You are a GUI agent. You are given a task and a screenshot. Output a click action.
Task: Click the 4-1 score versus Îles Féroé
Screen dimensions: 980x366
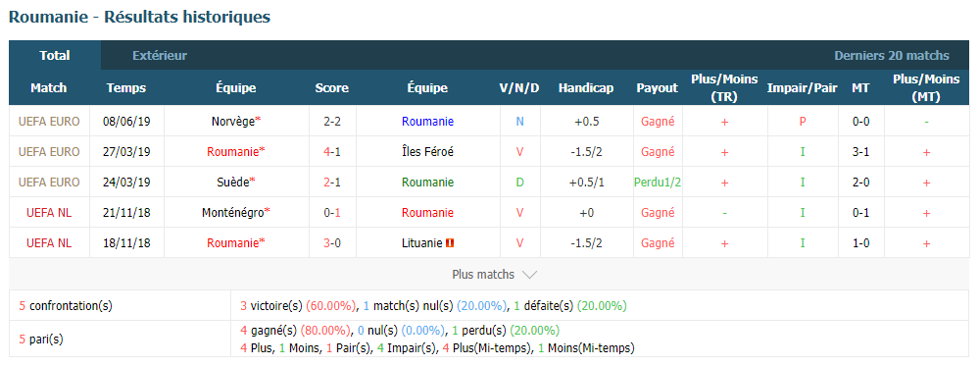coord(332,152)
